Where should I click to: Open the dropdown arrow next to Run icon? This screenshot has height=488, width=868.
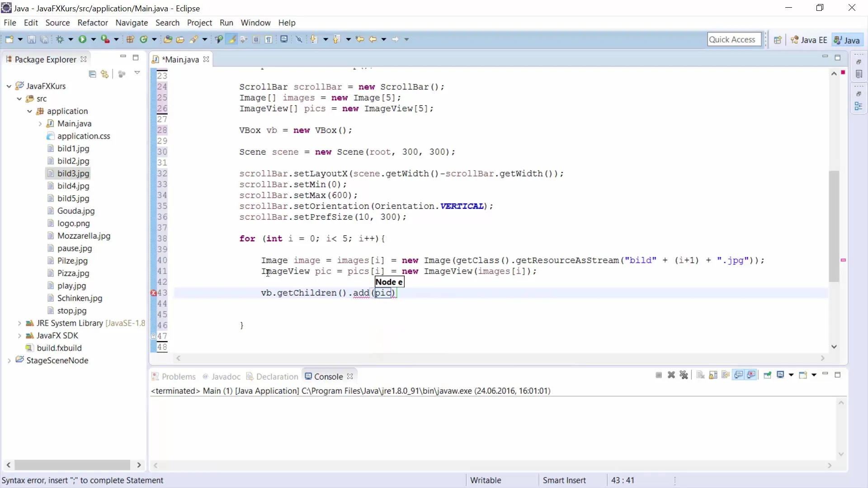point(94,40)
